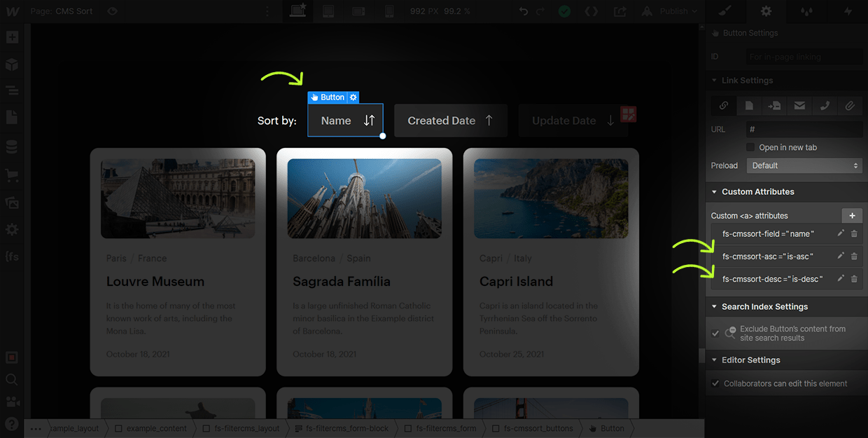Select the Page Section link type icon
The image size is (868, 438).
774,106
